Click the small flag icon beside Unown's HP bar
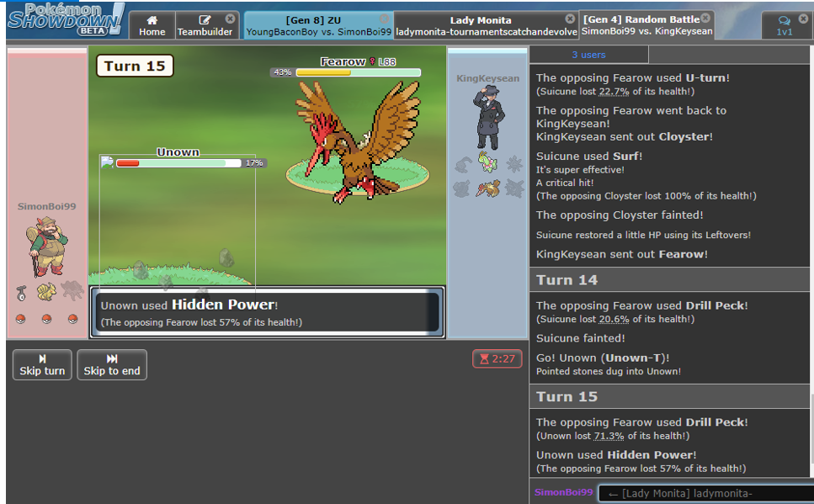The image size is (814, 504). point(108,162)
